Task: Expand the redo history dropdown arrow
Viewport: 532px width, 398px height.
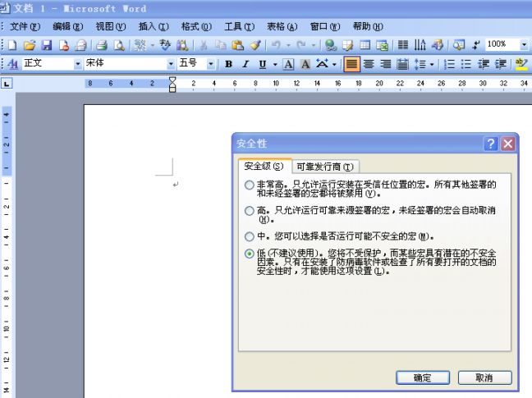Action: [313, 45]
